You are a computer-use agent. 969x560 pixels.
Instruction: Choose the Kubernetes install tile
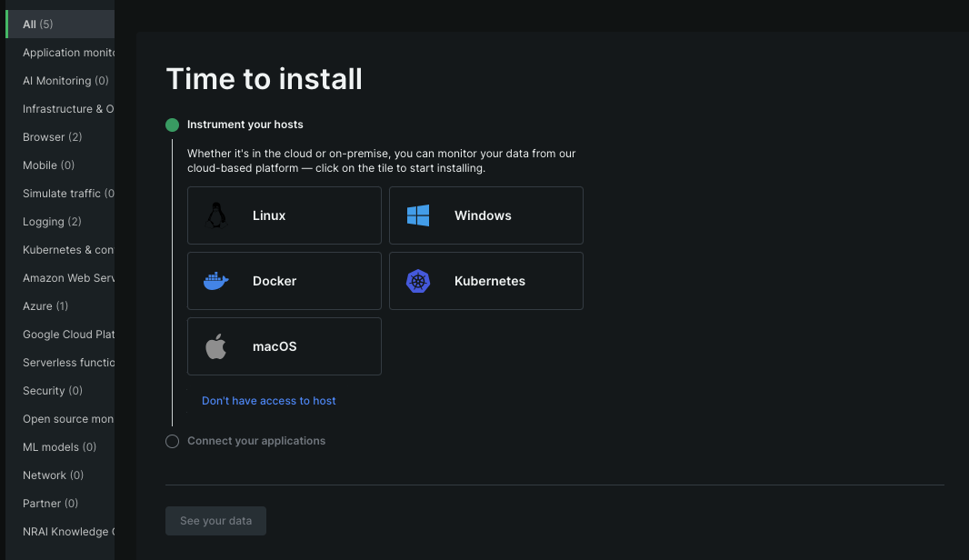(485, 281)
